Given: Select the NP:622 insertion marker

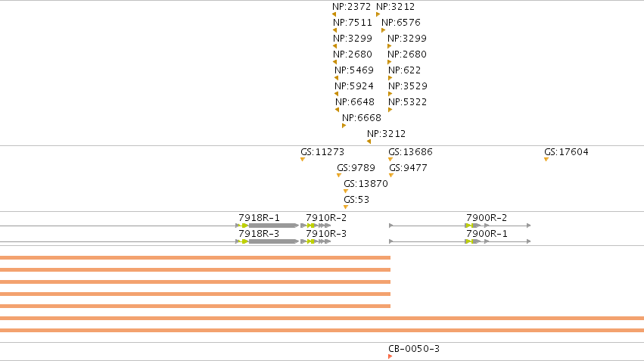Looking at the screenshot, I should [390, 78].
